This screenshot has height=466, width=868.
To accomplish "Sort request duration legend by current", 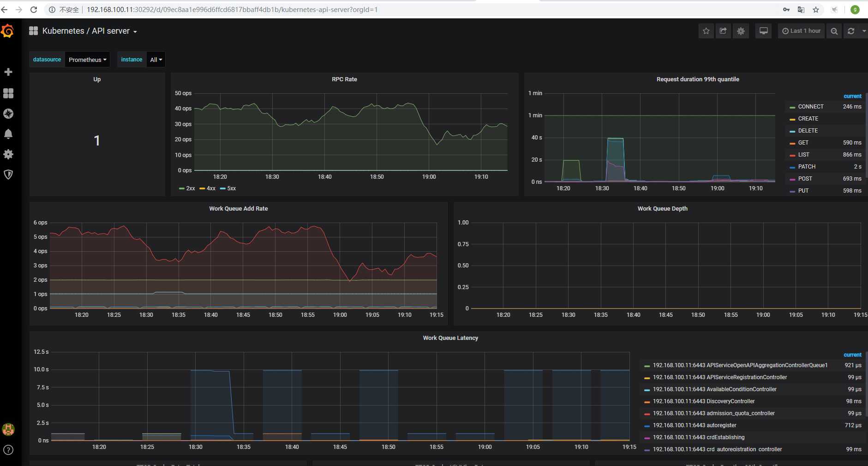I will (852, 96).
